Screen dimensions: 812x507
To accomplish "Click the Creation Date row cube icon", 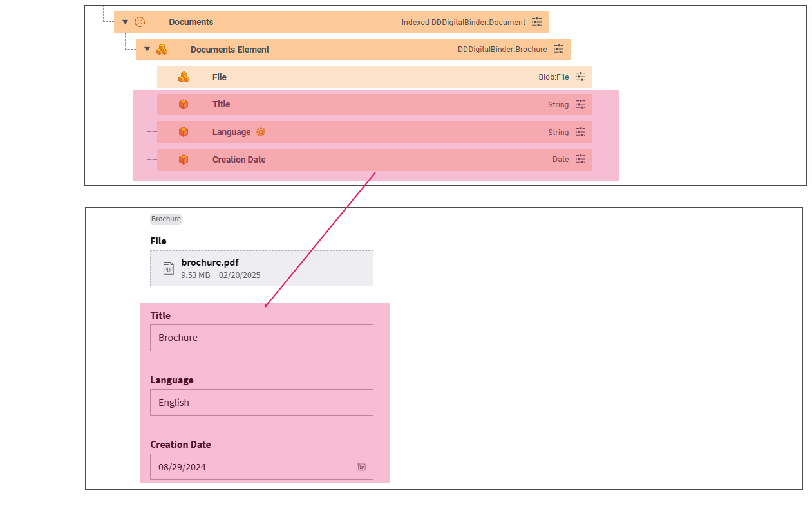I will [184, 160].
